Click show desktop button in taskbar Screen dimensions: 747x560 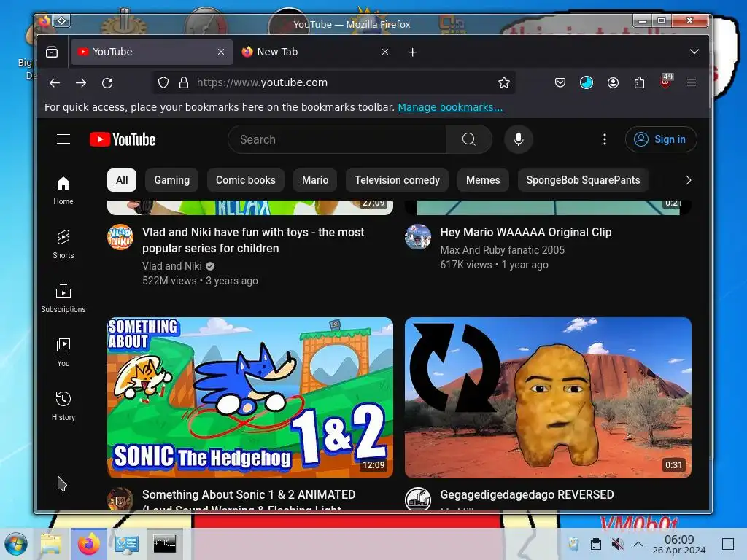coord(728,544)
